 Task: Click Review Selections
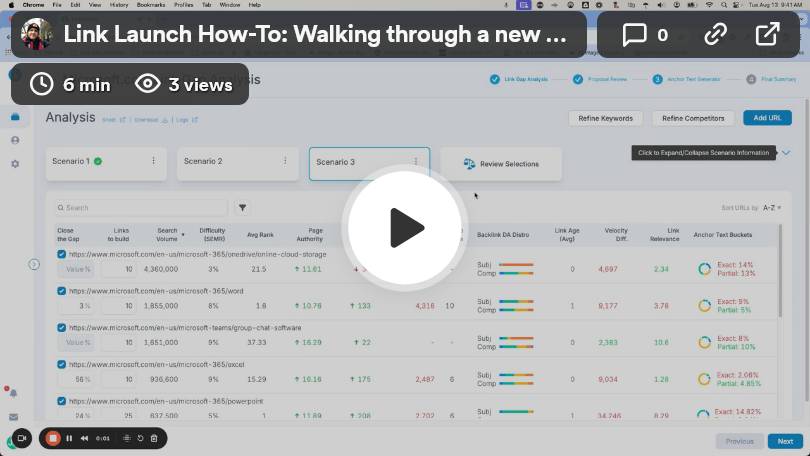pos(501,164)
